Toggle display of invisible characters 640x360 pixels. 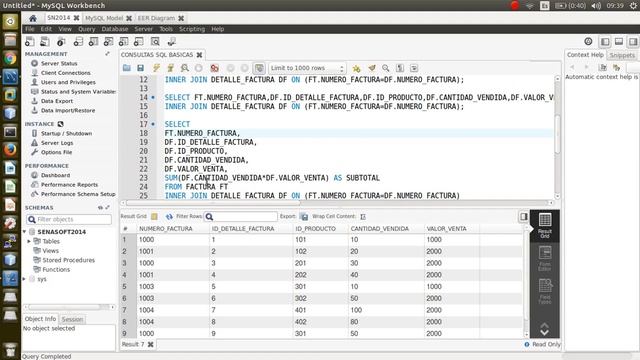[400, 68]
